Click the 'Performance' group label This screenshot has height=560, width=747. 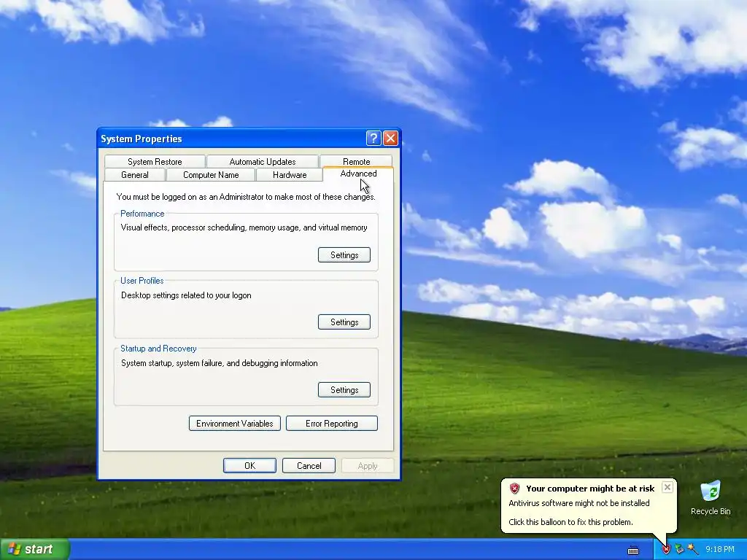(x=142, y=214)
